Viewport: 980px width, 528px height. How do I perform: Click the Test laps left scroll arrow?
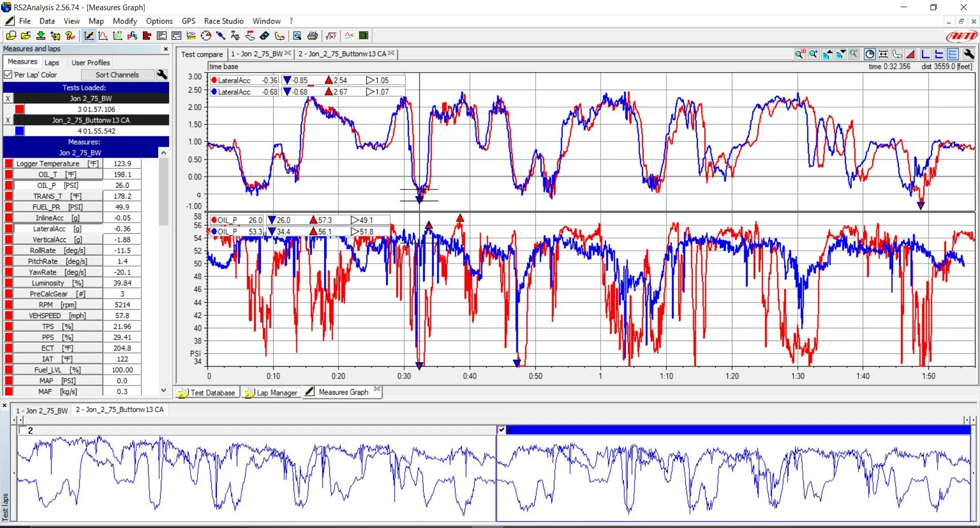point(14,420)
